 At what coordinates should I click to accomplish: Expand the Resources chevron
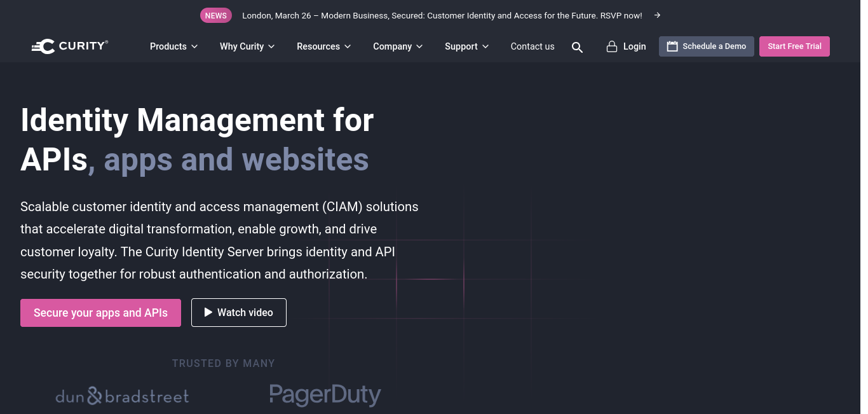coord(347,46)
